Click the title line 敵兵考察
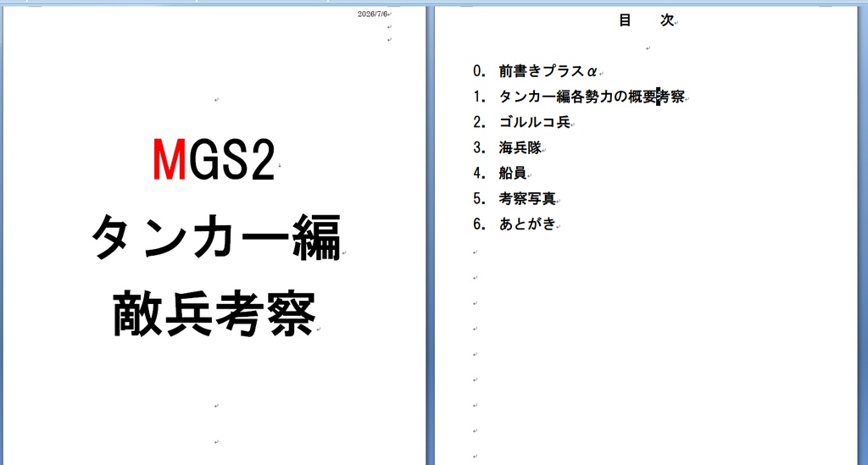This screenshot has height=465, width=868. pos(214,313)
